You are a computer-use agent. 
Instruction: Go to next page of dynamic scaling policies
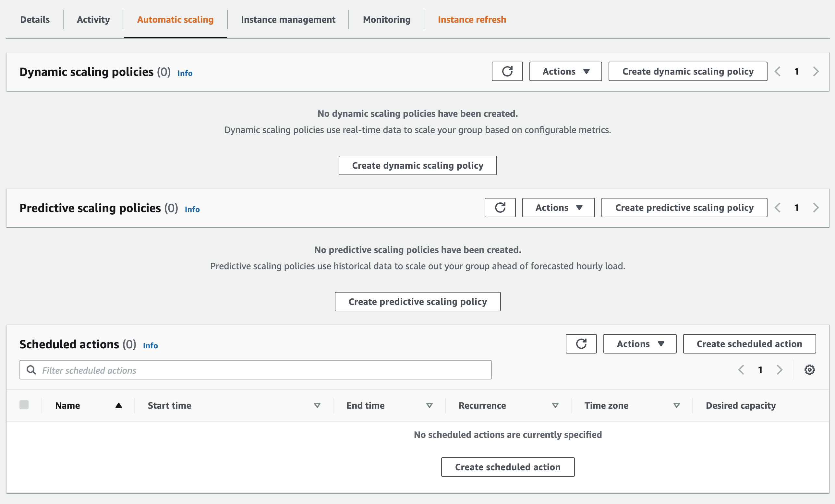coord(816,71)
